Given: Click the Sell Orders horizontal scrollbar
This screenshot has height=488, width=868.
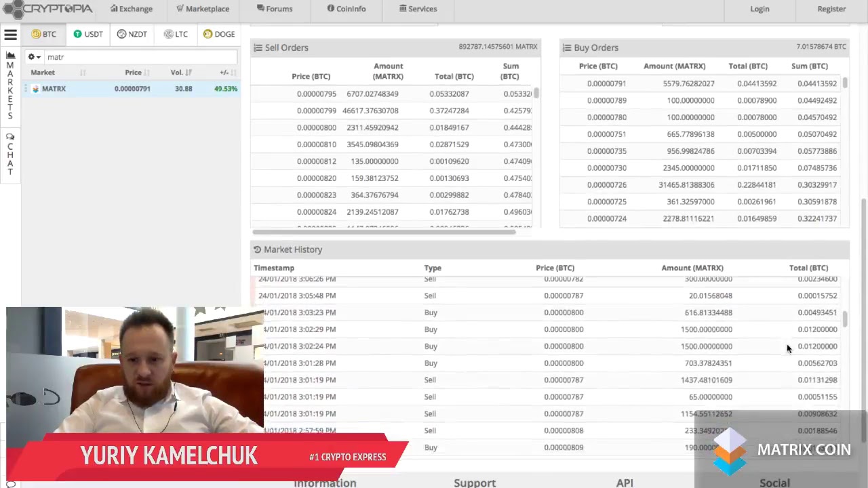Looking at the screenshot, I should (x=383, y=232).
